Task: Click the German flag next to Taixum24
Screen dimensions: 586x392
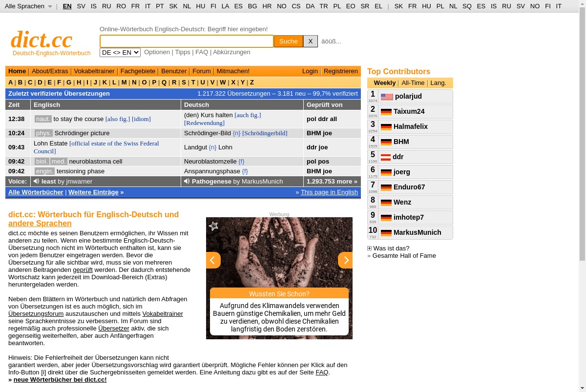Action: (386, 112)
